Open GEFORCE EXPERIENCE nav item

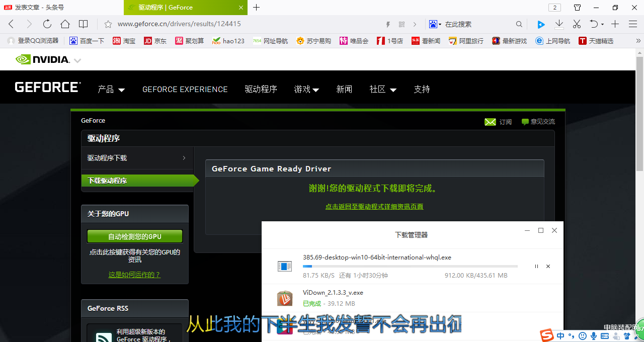pyautogui.click(x=185, y=90)
